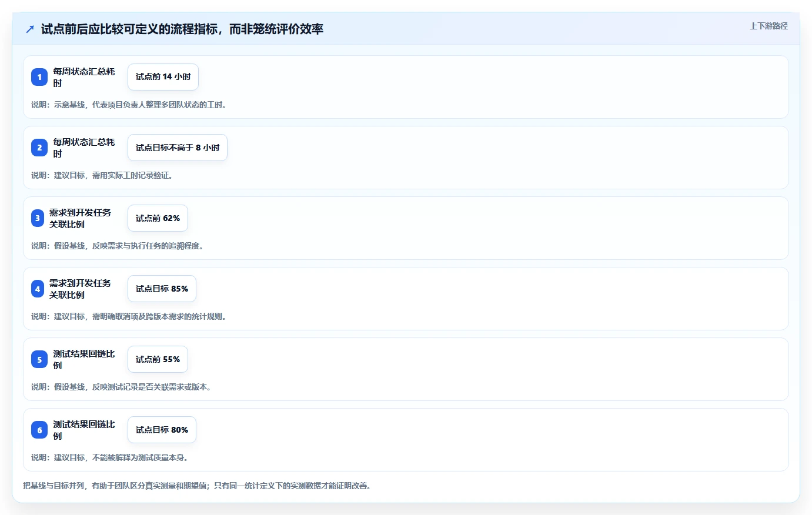
Task: Select the number 4 step badge
Action: 38,289
